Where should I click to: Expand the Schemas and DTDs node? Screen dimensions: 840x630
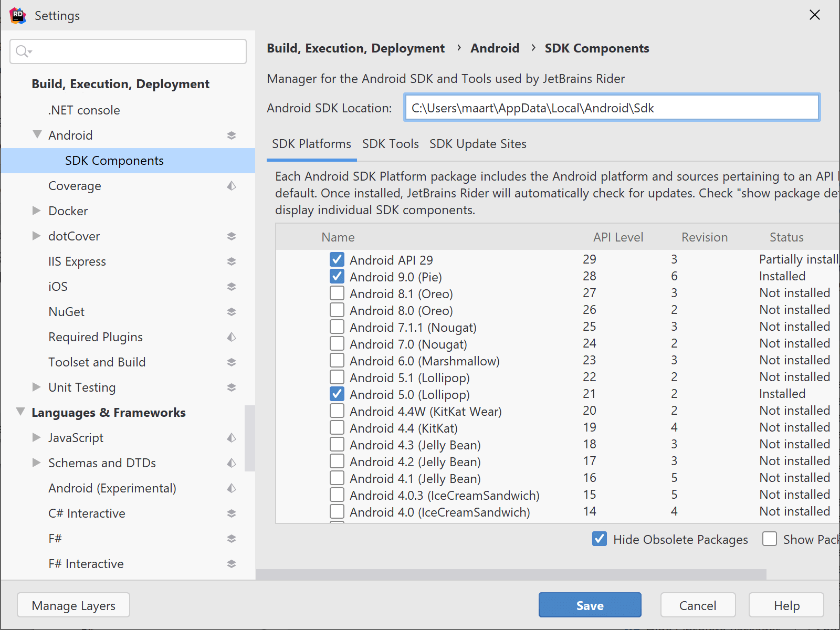tap(36, 463)
